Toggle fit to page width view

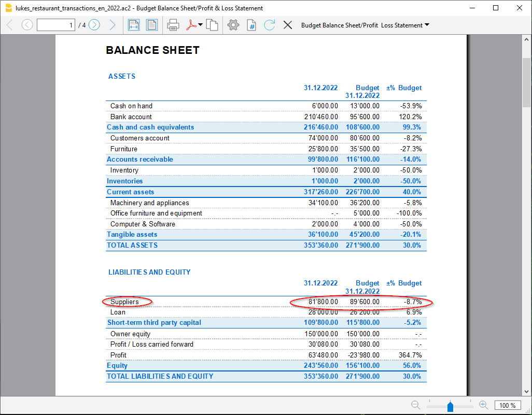point(134,25)
